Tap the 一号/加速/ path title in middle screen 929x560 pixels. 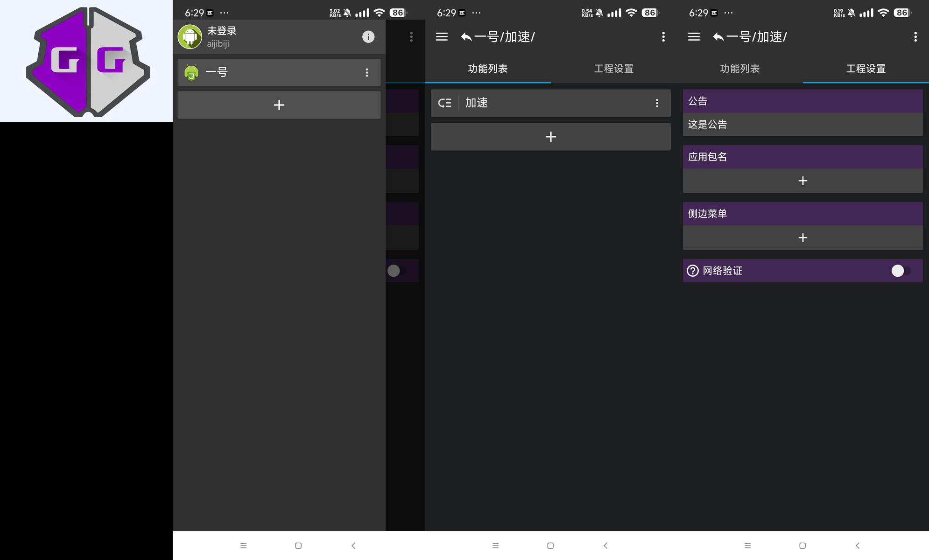tap(504, 37)
